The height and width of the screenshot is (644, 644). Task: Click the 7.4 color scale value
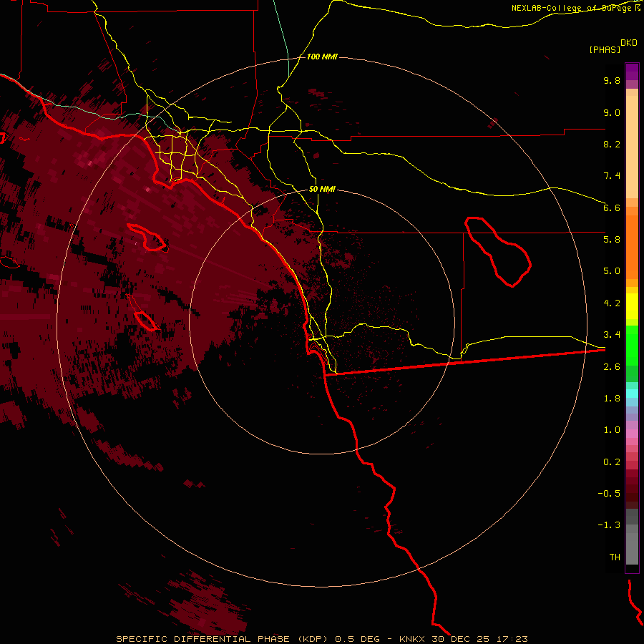(x=612, y=176)
